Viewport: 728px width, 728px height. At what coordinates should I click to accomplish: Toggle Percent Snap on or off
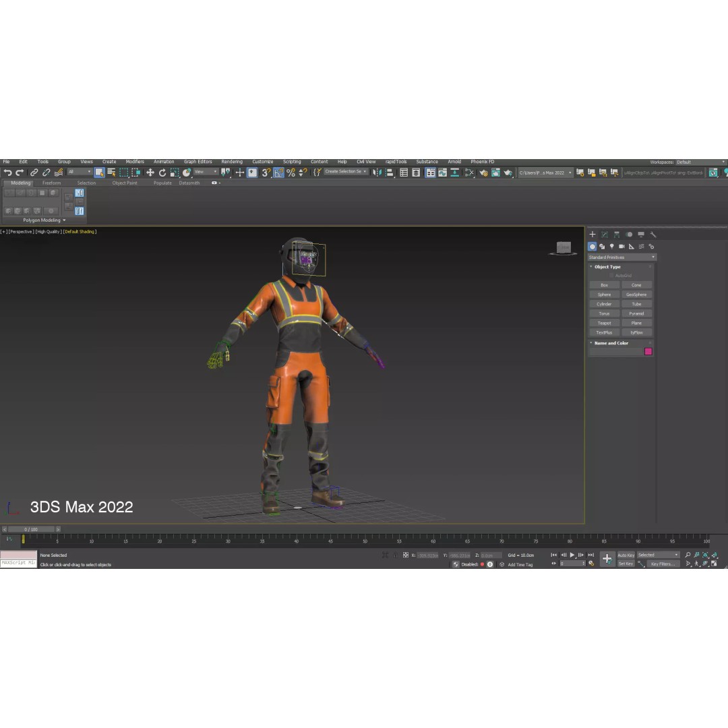pos(291,173)
